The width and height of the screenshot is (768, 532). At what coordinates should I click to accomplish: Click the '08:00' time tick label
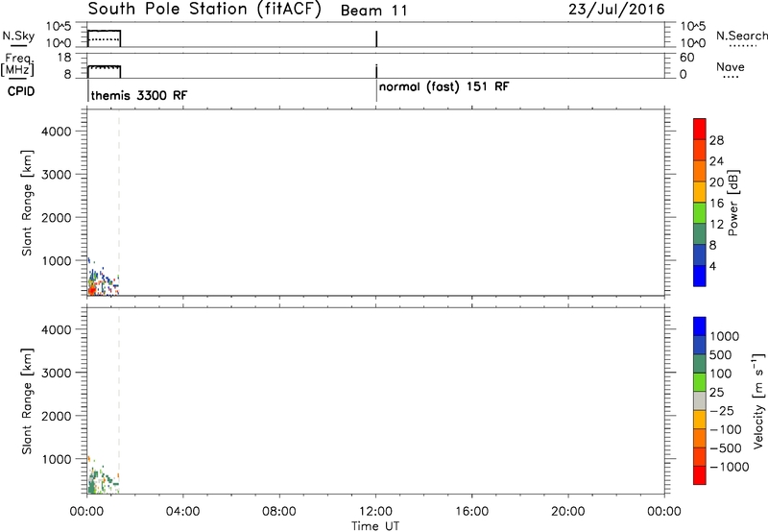coord(278,512)
